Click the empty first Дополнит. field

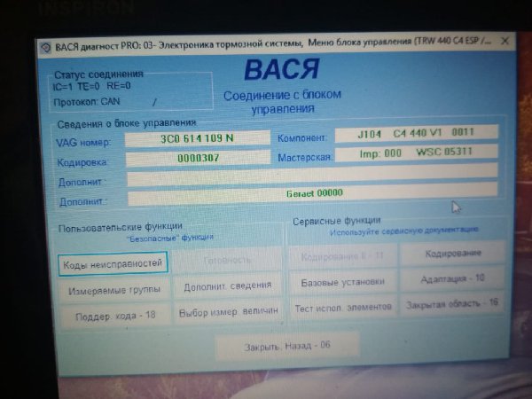(312, 174)
